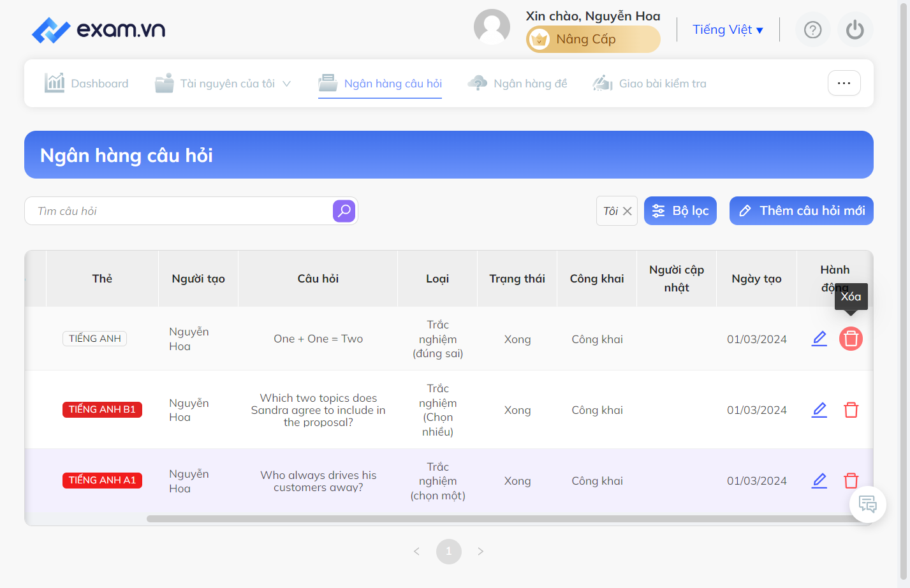Edit the "One + One = Two" question
The image size is (910, 588).
[819, 339]
